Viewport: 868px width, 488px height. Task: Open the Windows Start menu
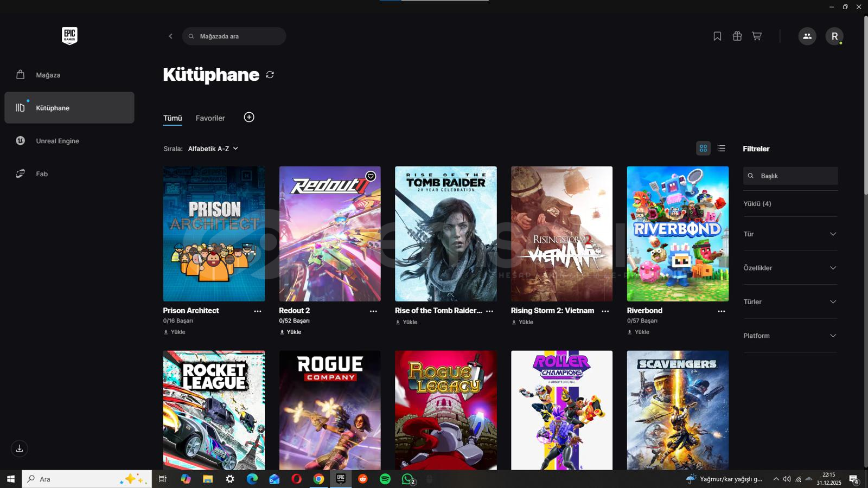point(11,479)
